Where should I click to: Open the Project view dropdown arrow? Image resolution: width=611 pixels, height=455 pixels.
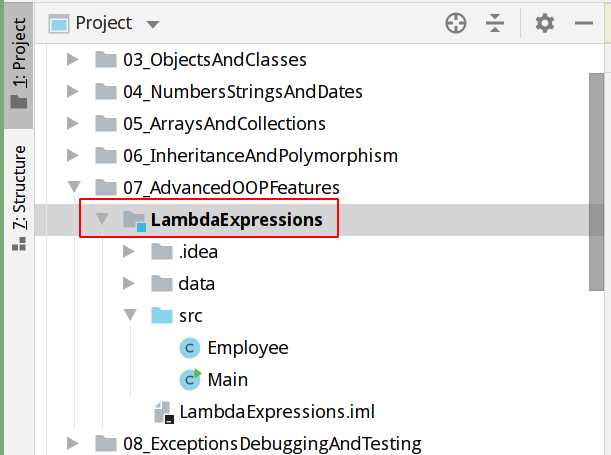[153, 25]
